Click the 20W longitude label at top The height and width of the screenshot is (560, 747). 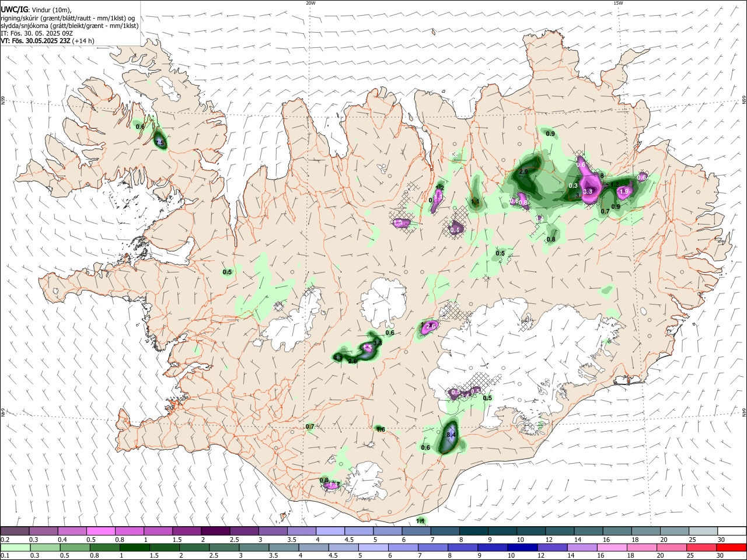point(310,3)
